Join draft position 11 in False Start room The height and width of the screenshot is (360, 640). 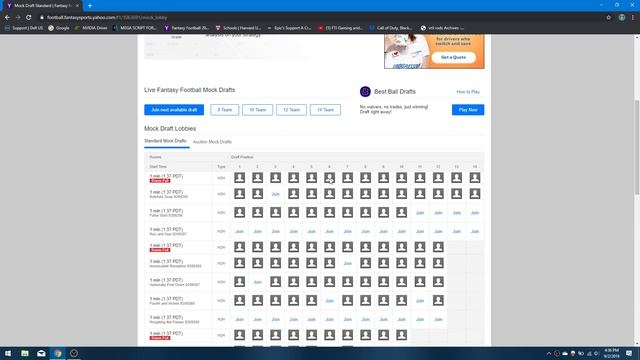coord(420,213)
